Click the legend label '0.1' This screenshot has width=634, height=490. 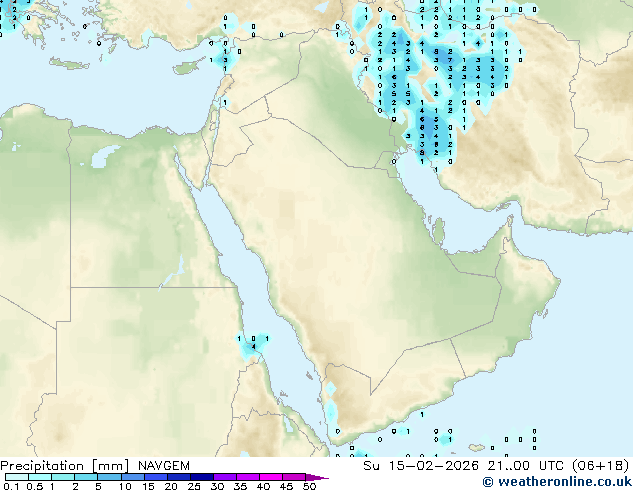(11, 486)
